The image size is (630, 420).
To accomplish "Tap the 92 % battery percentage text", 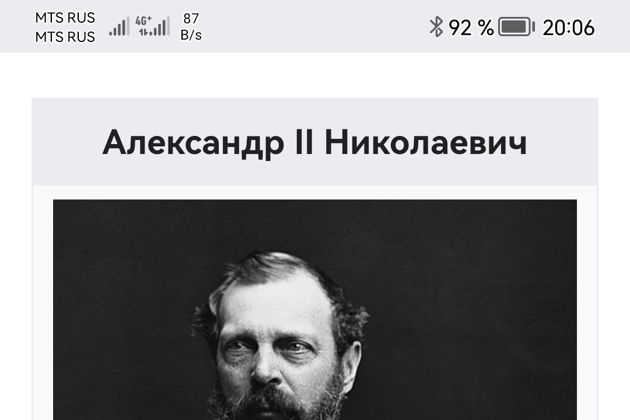I will click(x=471, y=28).
